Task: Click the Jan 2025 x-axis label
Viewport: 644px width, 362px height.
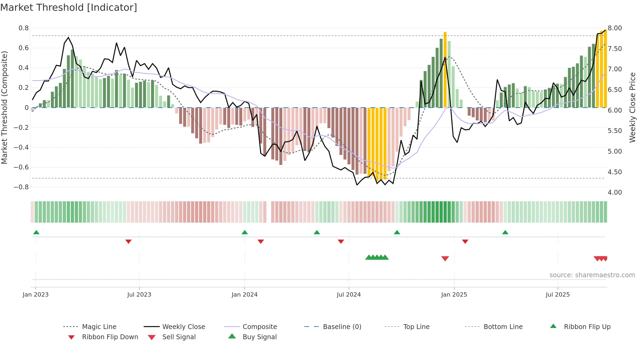Action: [x=454, y=294]
